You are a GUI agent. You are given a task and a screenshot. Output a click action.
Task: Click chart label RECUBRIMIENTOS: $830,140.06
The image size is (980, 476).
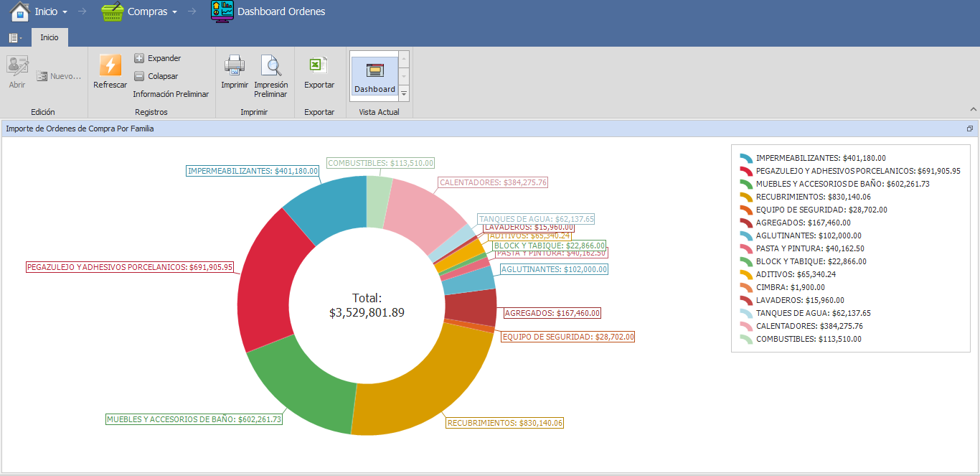(x=505, y=423)
